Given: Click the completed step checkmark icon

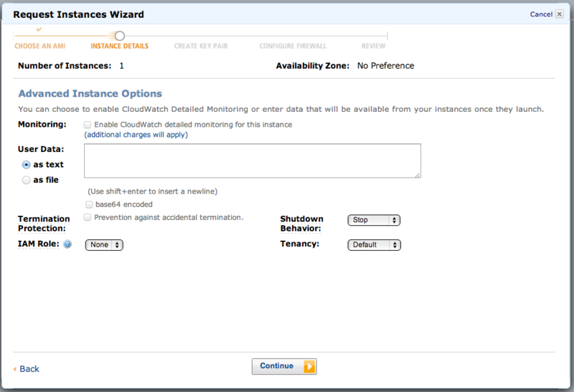Looking at the screenshot, I should pos(39,29).
